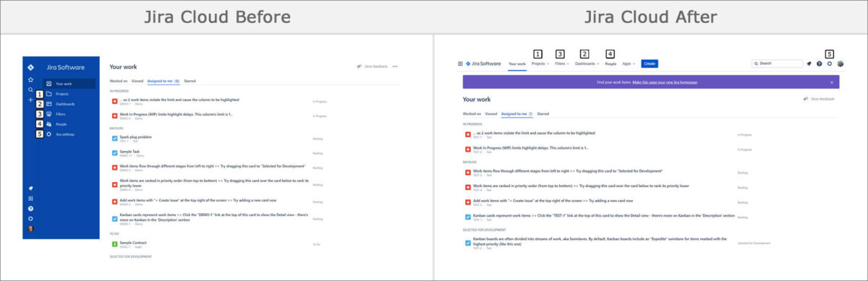Select Your work in the After top bar
The height and width of the screenshot is (281, 868).
pyautogui.click(x=516, y=64)
